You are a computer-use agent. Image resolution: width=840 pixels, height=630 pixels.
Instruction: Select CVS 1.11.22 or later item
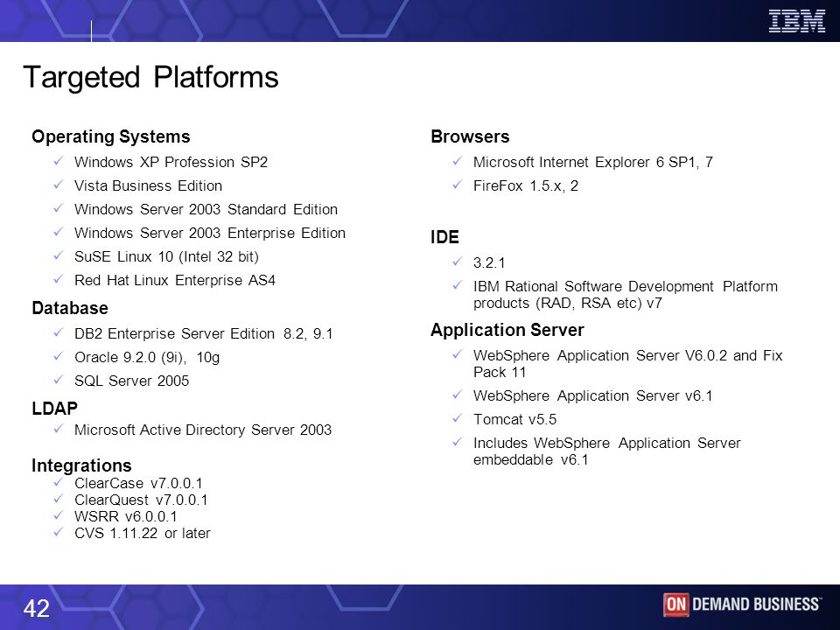click(x=143, y=533)
